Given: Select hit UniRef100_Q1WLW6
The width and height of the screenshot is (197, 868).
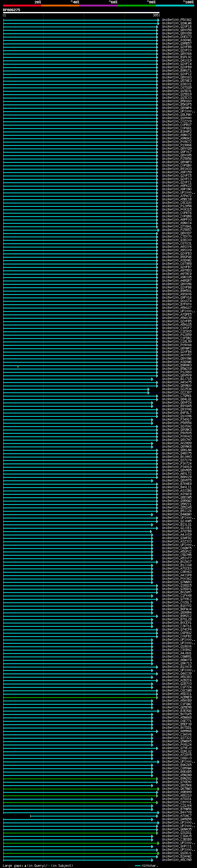Looking at the screenshot, I should [177, 23].
